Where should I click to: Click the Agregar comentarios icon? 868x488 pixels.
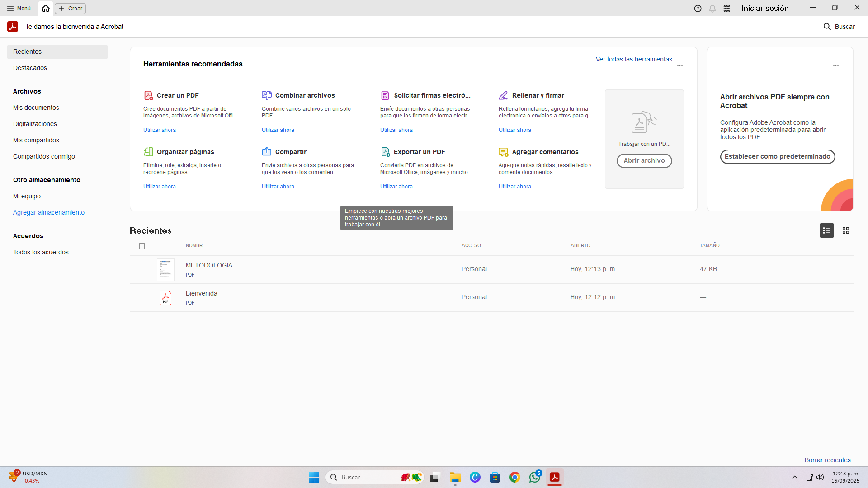[x=503, y=152]
